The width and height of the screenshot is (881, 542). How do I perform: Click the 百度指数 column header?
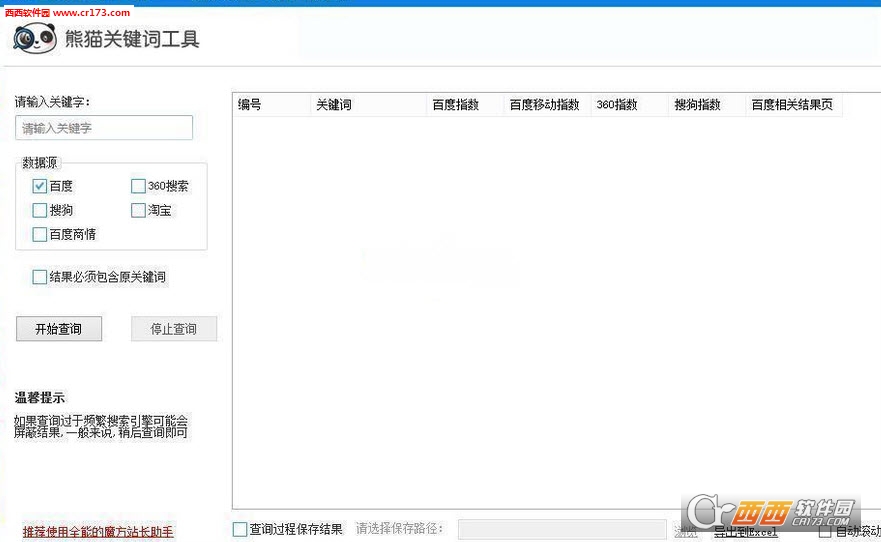[465, 104]
